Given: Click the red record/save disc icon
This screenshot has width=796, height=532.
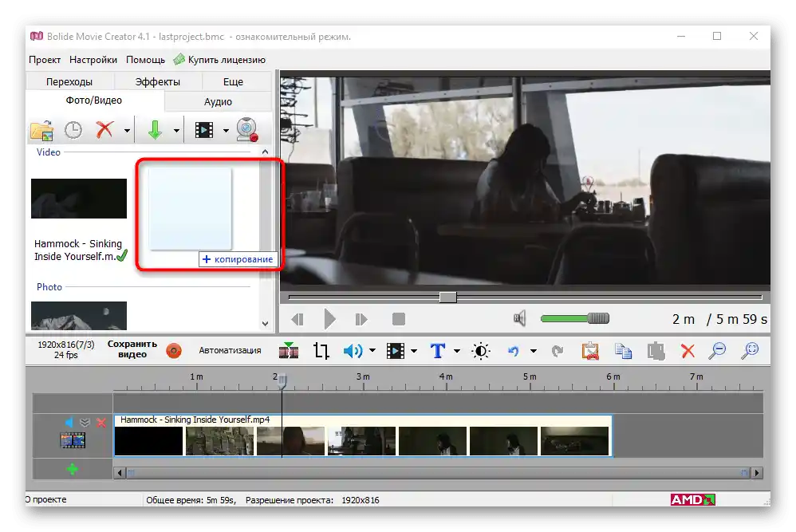Looking at the screenshot, I should [174, 351].
